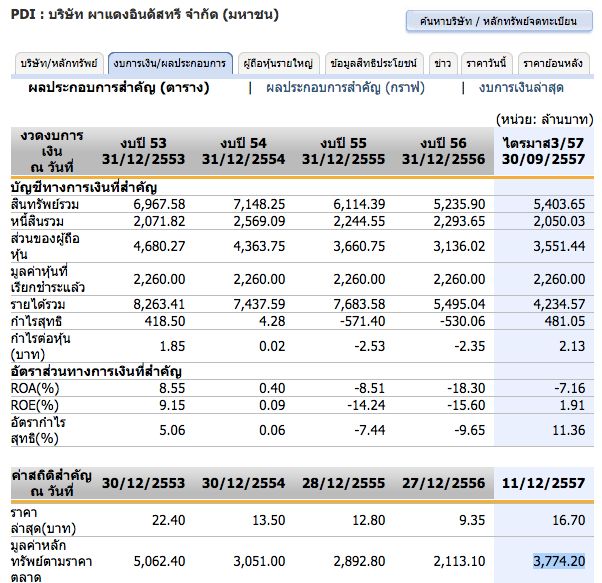Select market cap value 2,113.10
This screenshot has height=583, width=602.
459,562
